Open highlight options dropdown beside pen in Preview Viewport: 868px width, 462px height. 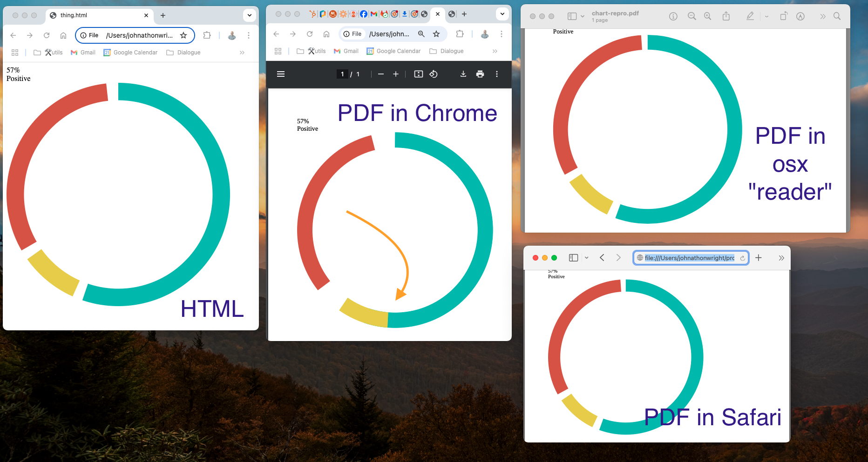click(x=766, y=16)
